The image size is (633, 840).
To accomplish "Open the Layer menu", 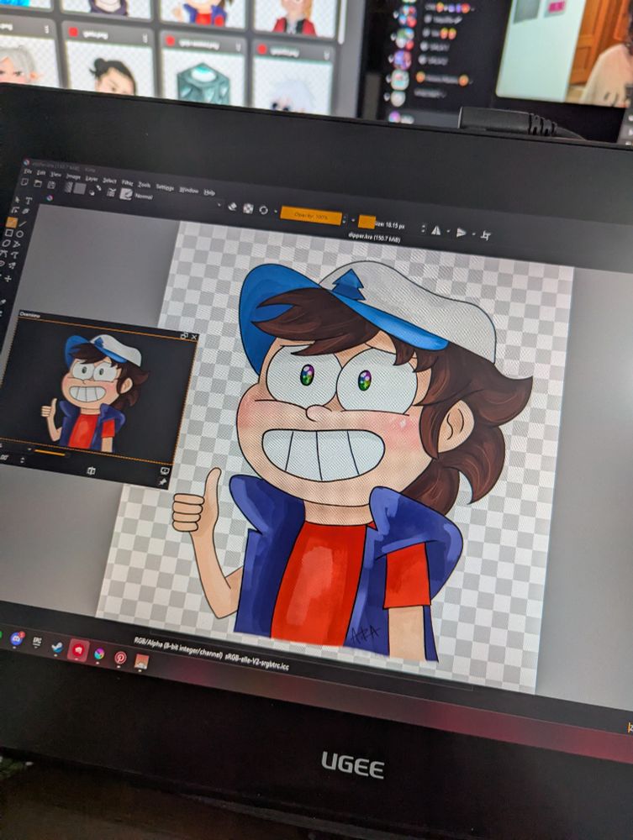I will tap(92, 179).
